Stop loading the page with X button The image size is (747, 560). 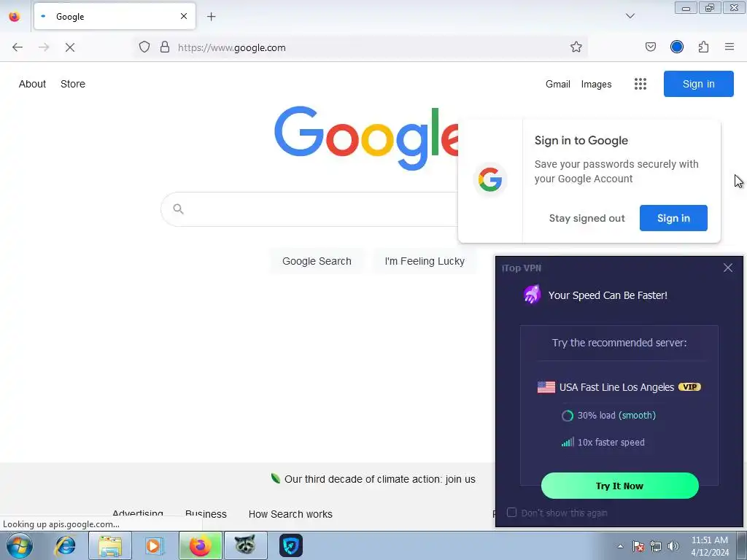[70, 47]
